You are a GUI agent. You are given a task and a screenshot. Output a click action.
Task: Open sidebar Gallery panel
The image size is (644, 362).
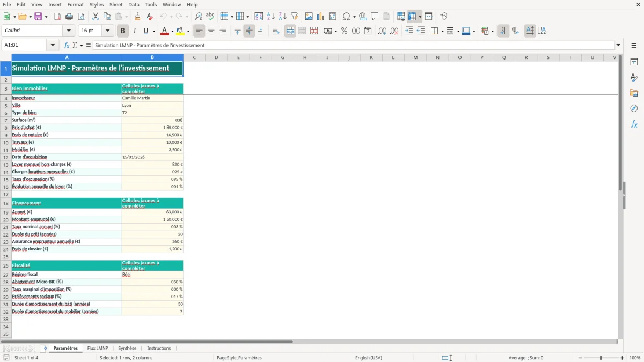pyautogui.click(x=634, y=93)
